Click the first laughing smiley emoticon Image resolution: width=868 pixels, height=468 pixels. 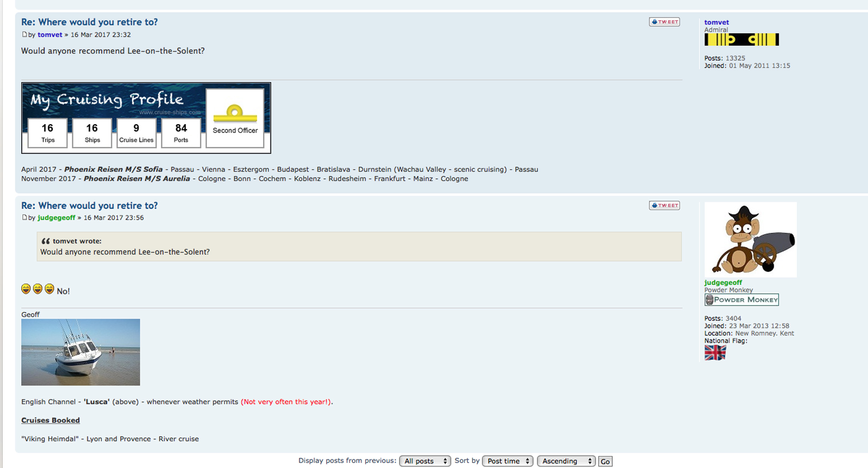coord(26,289)
